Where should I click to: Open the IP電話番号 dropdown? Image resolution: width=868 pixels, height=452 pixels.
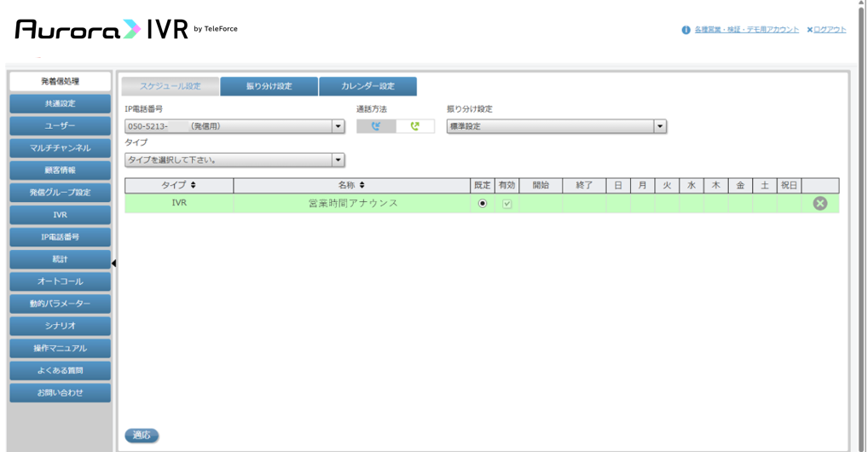(x=234, y=126)
